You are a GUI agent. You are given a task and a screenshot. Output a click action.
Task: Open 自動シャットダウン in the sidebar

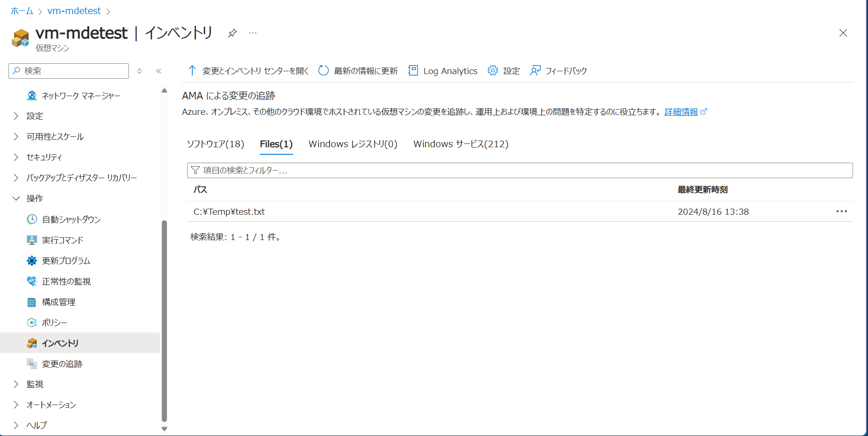[x=71, y=219]
